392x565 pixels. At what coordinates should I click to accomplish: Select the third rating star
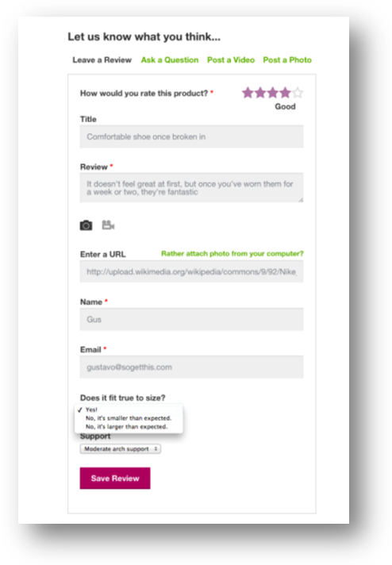(x=273, y=93)
